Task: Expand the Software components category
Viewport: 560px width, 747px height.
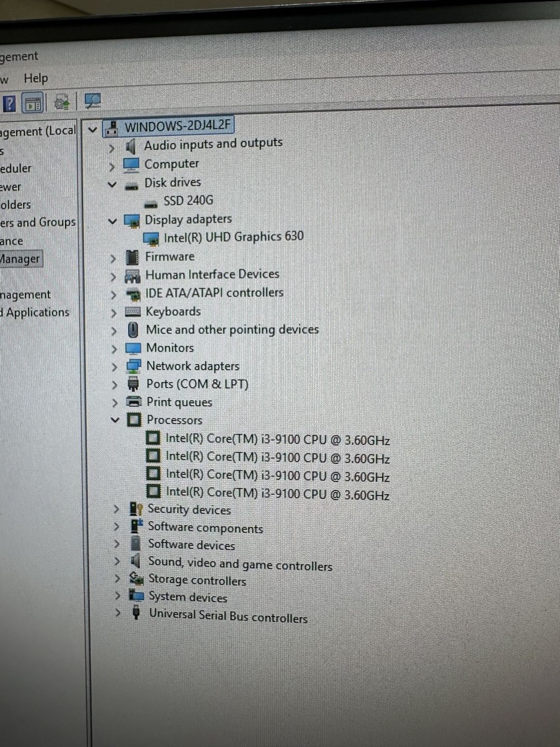Action: point(117,528)
